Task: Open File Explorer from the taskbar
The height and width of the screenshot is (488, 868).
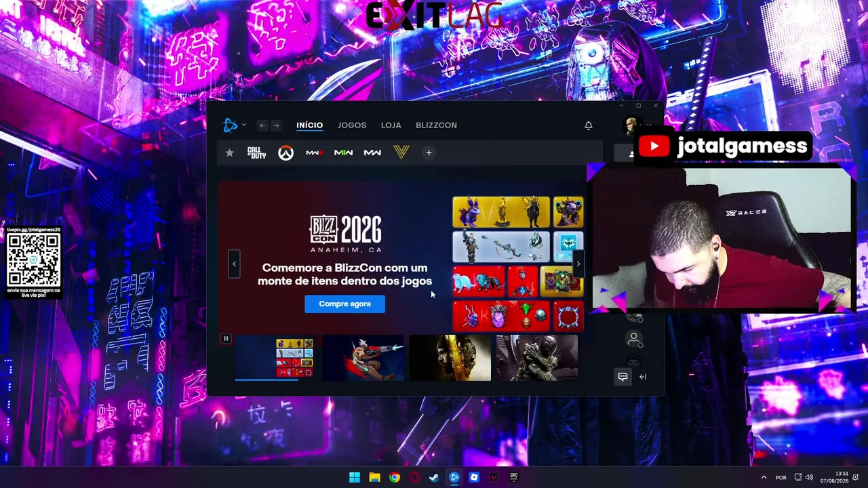Action: [374, 477]
